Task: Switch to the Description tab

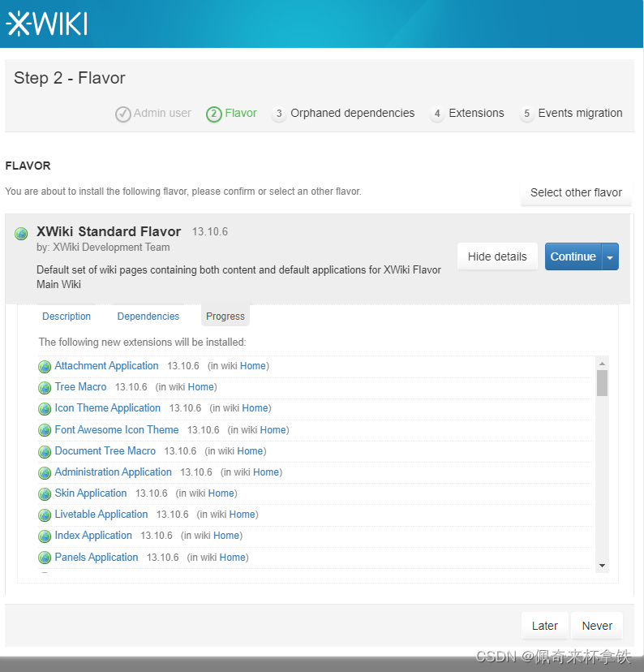Action: click(x=67, y=317)
